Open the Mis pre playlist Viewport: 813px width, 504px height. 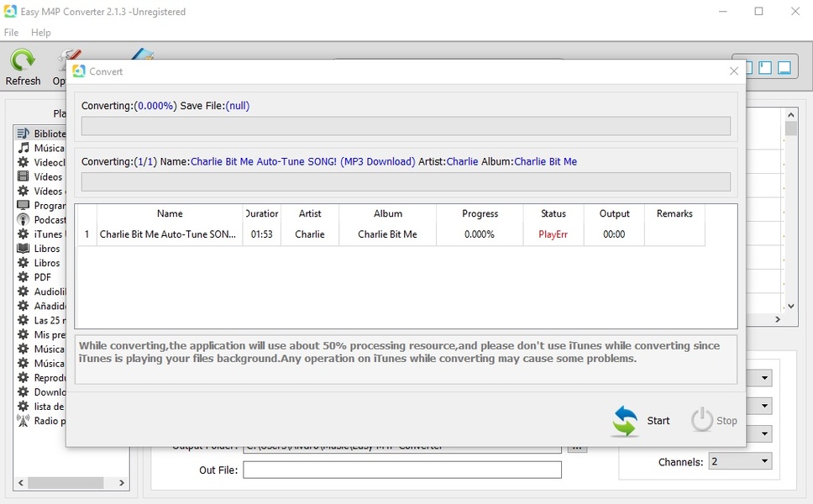pyautogui.click(x=41, y=334)
